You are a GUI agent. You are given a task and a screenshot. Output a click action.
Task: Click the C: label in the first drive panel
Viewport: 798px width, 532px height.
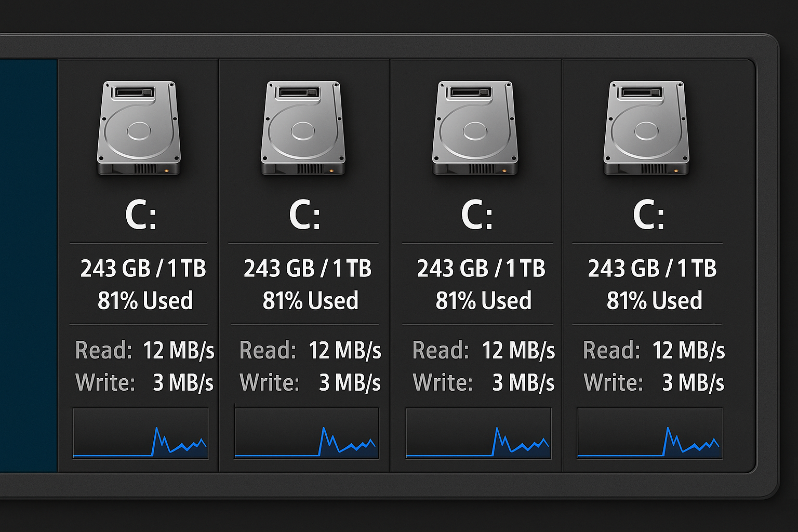pos(141,215)
